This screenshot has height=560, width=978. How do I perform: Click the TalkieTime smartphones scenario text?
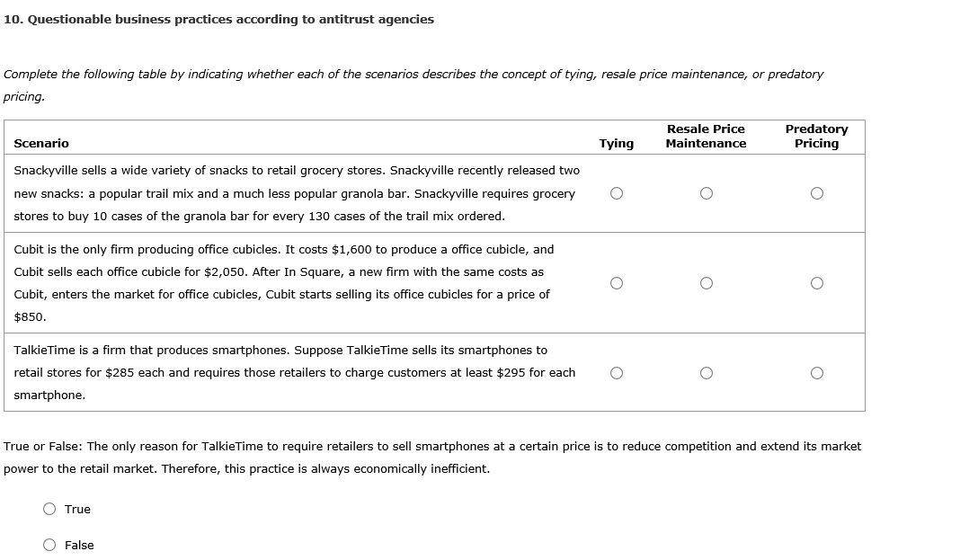tap(295, 373)
